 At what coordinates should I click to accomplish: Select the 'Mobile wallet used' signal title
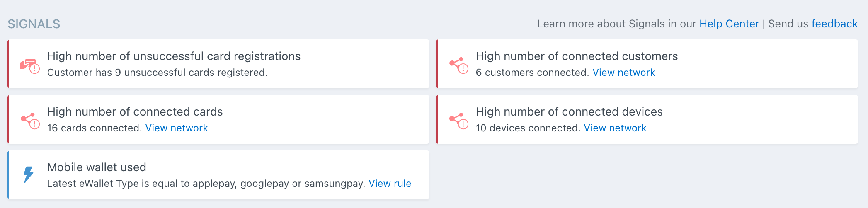point(97,167)
